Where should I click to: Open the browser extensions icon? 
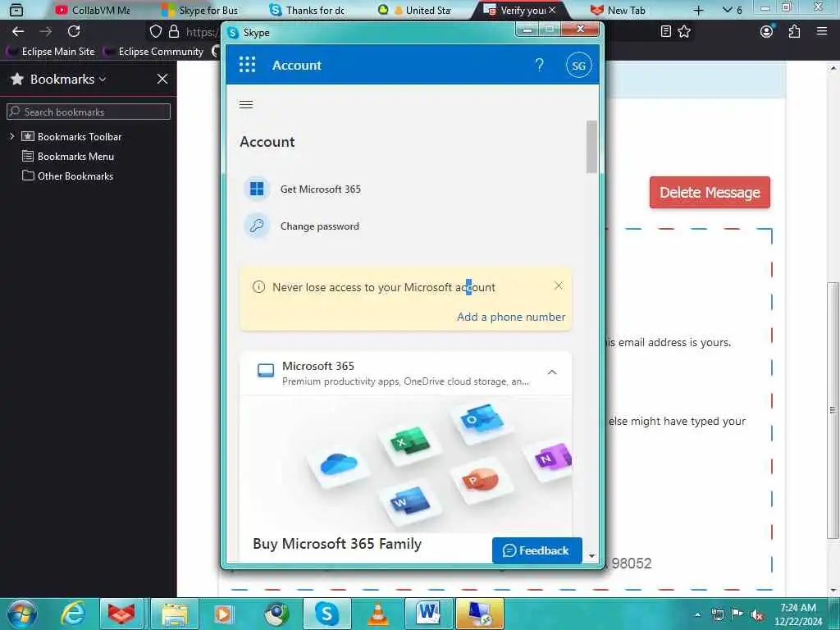point(794,32)
